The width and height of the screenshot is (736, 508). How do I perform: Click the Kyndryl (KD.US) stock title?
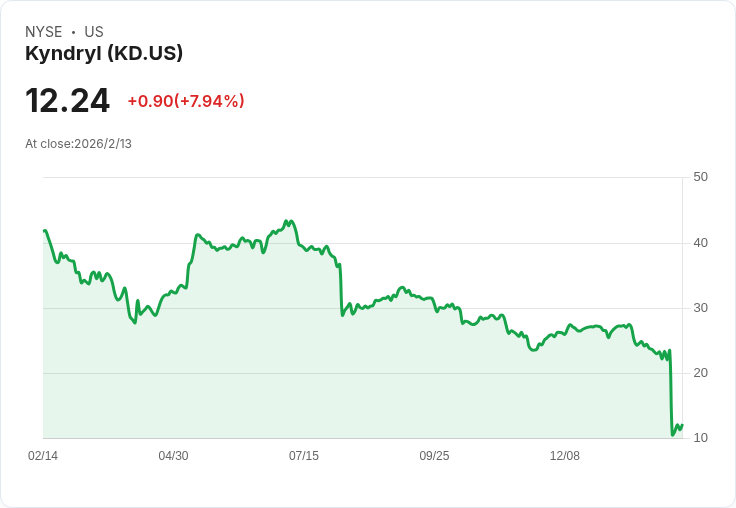[x=104, y=54]
